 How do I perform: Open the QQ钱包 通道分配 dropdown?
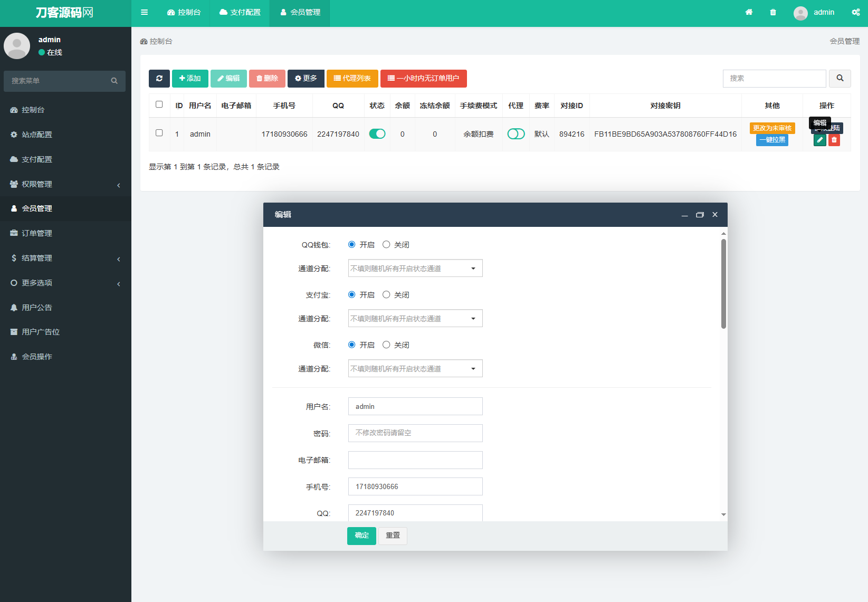click(x=415, y=268)
